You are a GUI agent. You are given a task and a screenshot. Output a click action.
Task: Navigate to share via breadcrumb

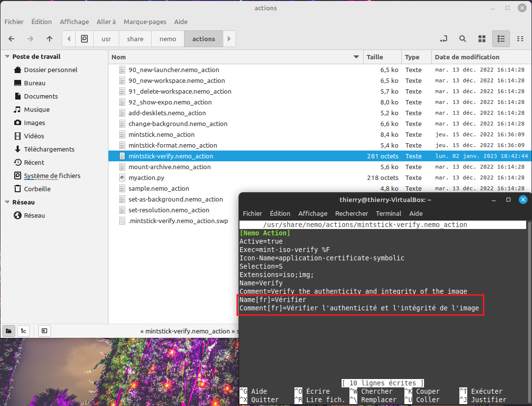click(134, 38)
